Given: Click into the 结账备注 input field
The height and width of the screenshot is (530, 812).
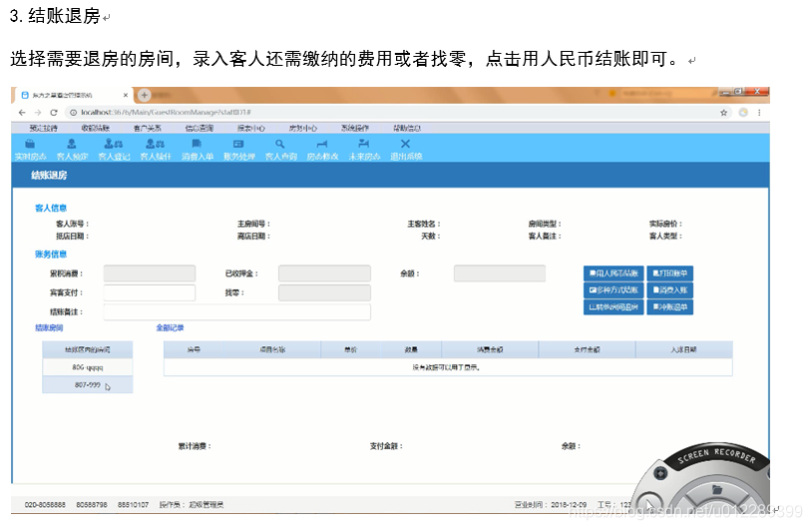Looking at the screenshot, I should [x=236, y=311].
